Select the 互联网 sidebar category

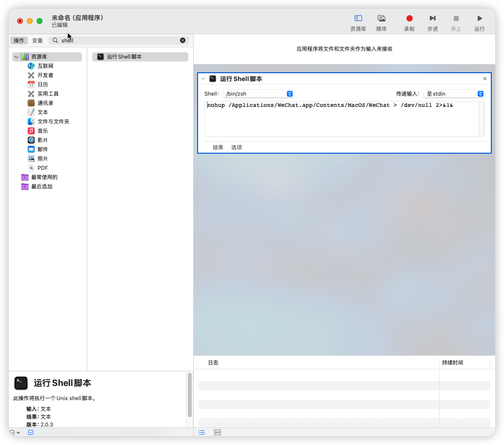coord(44,65)
